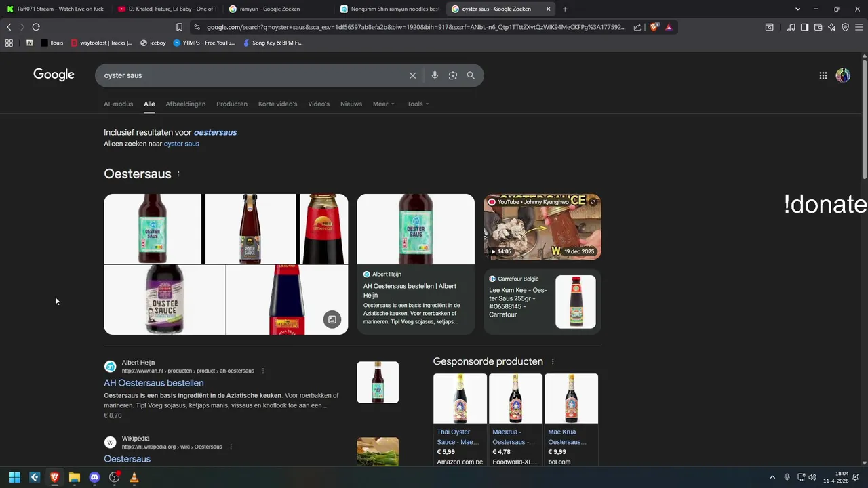This screenshot has width=868, height=488.
Task: Open the share icon in the address bar
Action: coord(637,27)
